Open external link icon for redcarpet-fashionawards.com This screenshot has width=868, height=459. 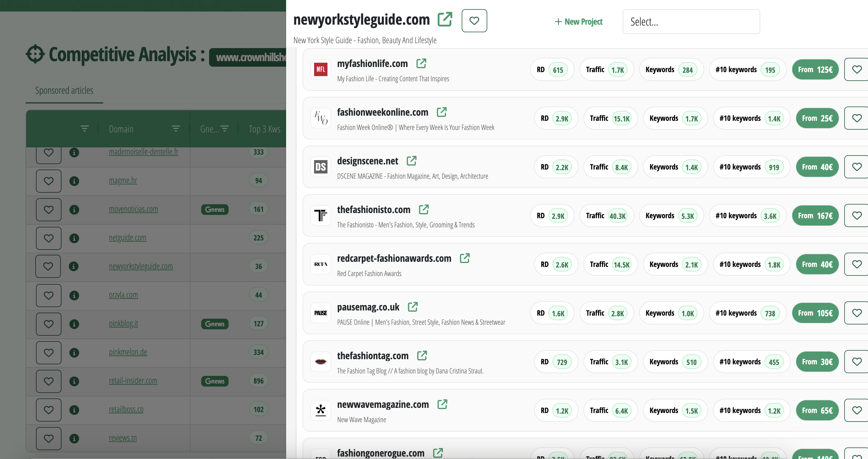[x=465, y=258]
